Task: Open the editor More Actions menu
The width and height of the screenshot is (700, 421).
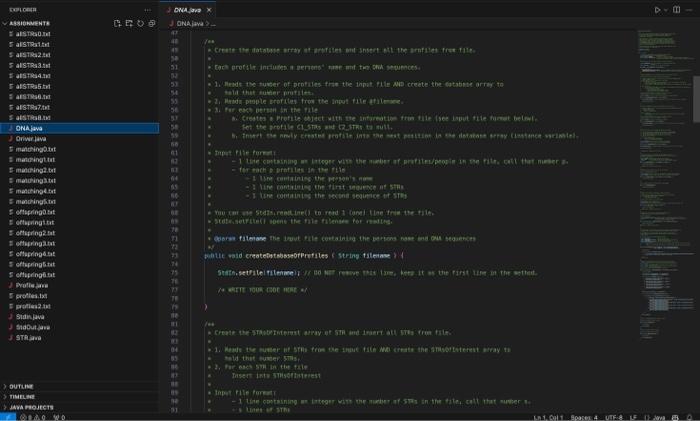Action: [x=689, y=10]
